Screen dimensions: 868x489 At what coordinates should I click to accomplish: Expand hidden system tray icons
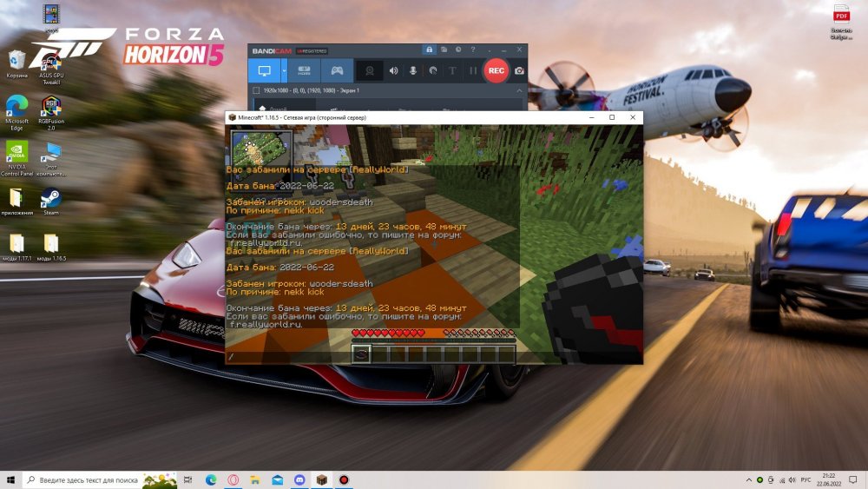click(749, 479)
